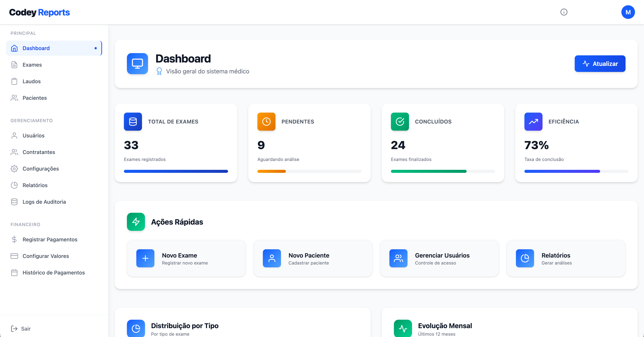Open Gerenciar Usuários quick action
Image resolution: width=644 pixels, height=337 pixels.
[439, 258]
